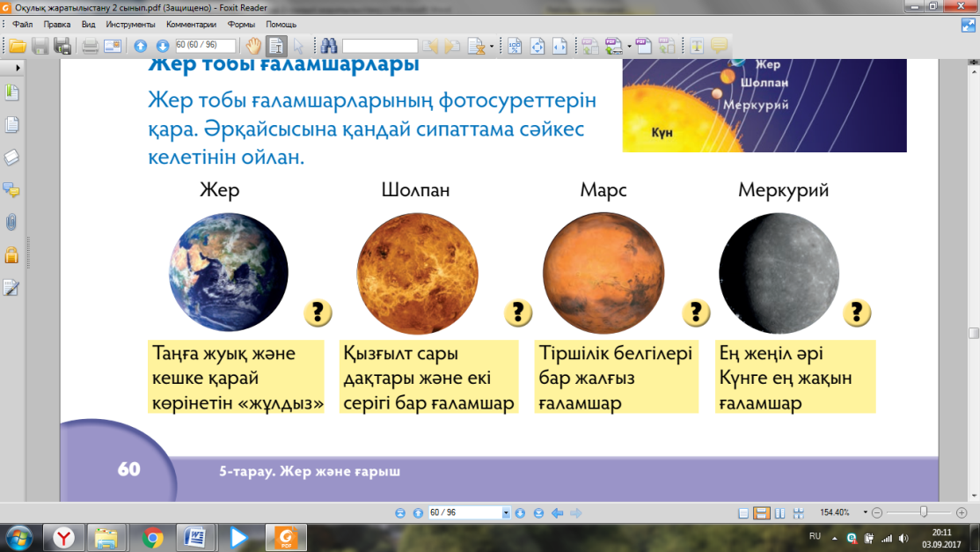This screenshot has height=552, width=980.
Task: Select the Hand tool in toolbar
Action: [x=253, y=46]
